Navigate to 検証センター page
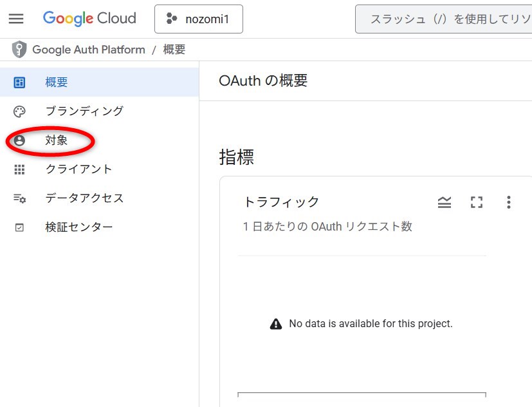This screenshot has width=532, height=407. (79, 227)
